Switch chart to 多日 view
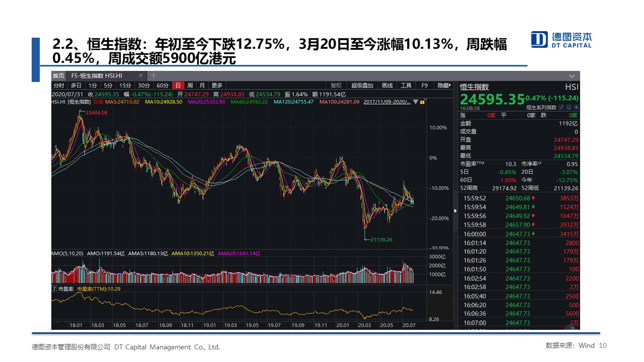 (x=76, y=85)
